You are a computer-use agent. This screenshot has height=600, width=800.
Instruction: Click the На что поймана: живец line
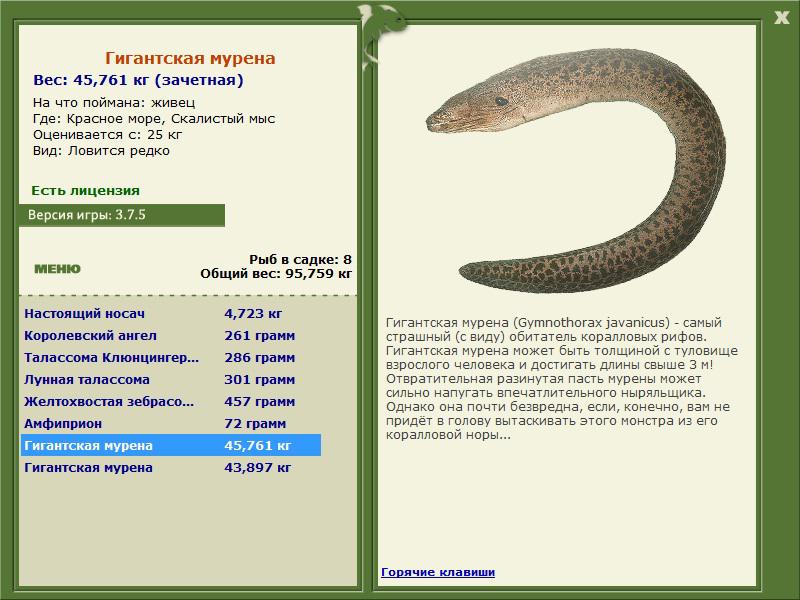pos(114,103)
